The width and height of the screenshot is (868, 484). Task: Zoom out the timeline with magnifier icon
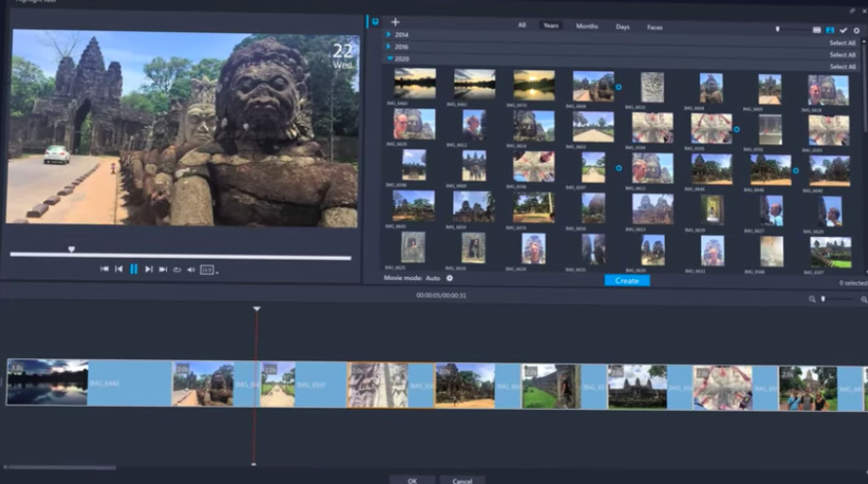click(811, 299)
